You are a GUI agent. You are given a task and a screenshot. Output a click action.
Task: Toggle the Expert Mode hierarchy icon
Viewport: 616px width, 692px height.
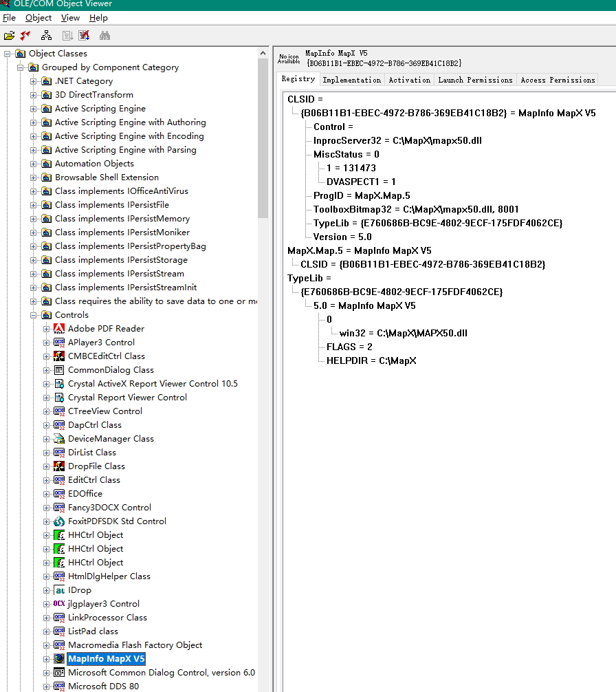[x=46, y=36]
